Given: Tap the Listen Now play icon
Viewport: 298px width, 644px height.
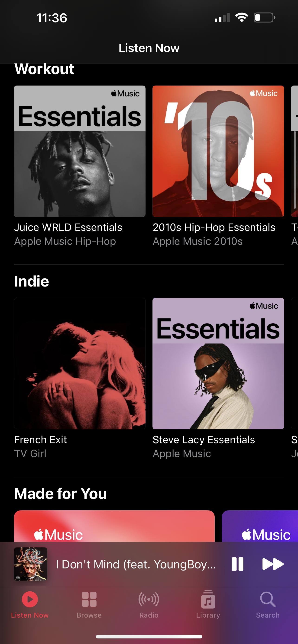Looking at the screenshot, I should click(30, 599).
